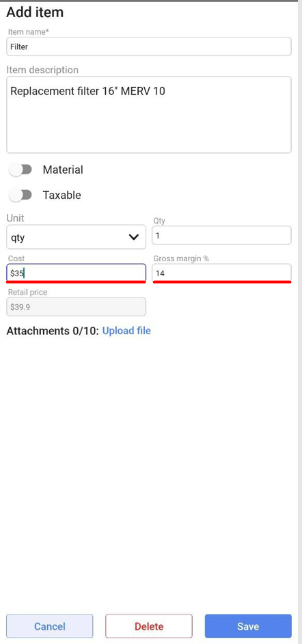The height and width of the screenshot is (644, 302).
Task: Save the item with the Save button
Action: point(248,626)
